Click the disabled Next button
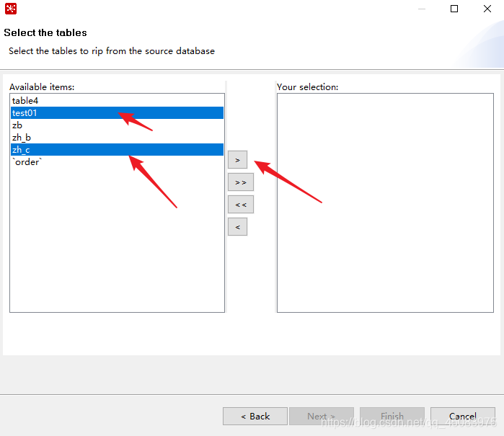The height and width of the screenshot is (436, 504). [322, 416]
